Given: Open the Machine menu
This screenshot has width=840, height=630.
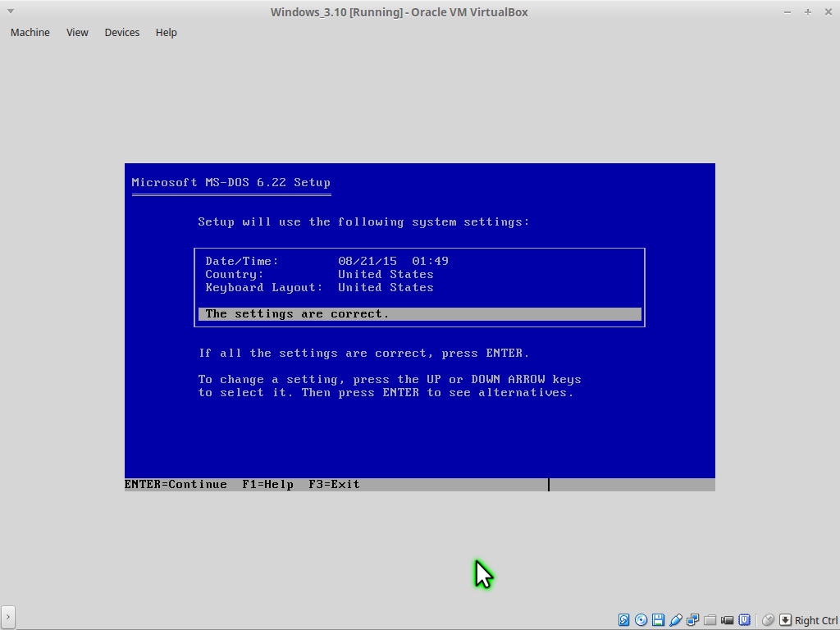Looking at the screenshot, I should [30, 33].
